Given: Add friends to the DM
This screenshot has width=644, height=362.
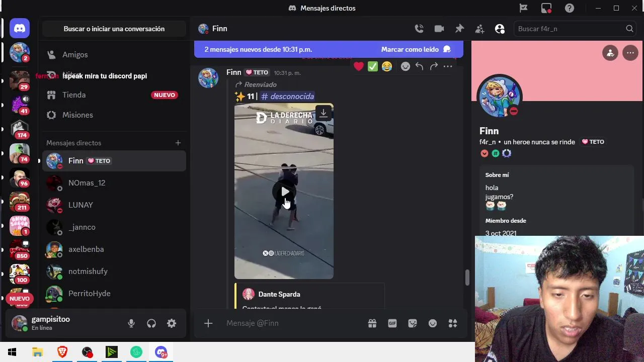Looking at the screenshot, I should pos(479,29).
